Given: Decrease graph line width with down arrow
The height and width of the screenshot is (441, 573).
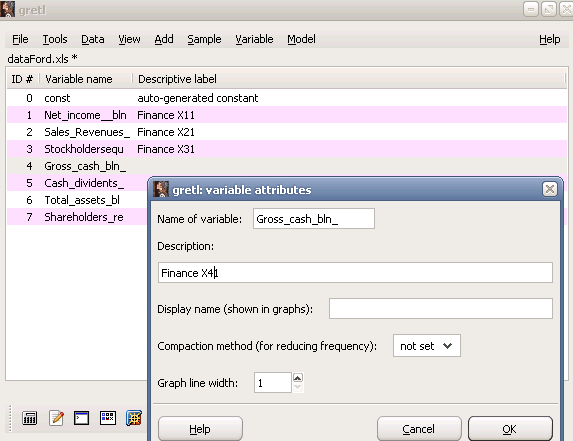Looking at the screenshot, I should (298, 387).
